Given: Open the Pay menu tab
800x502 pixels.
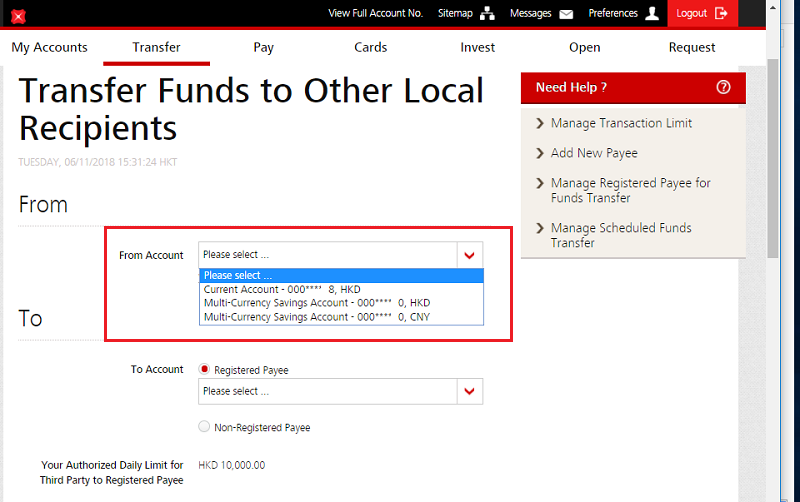Looking at the screenshot, I should click(x=264, y=47).
